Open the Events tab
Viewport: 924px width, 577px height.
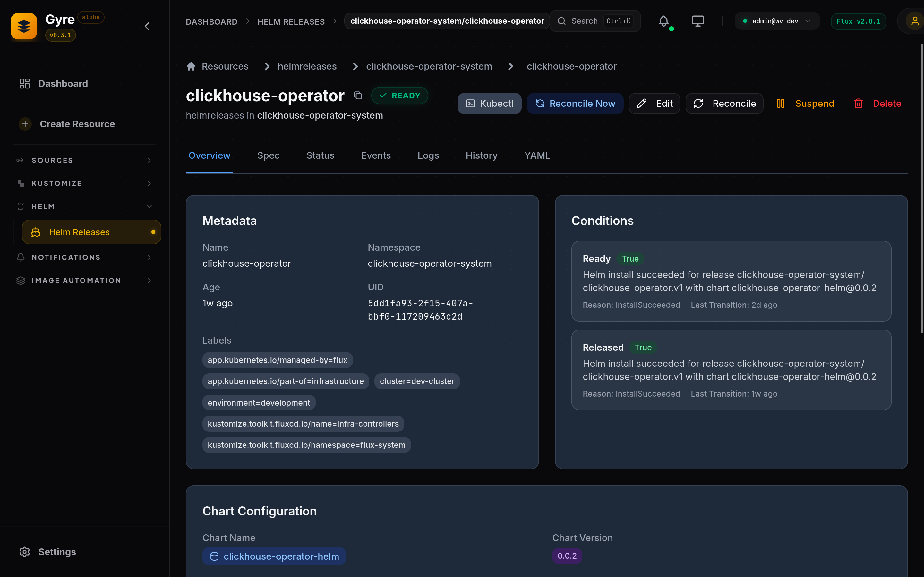tap(376, 155)
